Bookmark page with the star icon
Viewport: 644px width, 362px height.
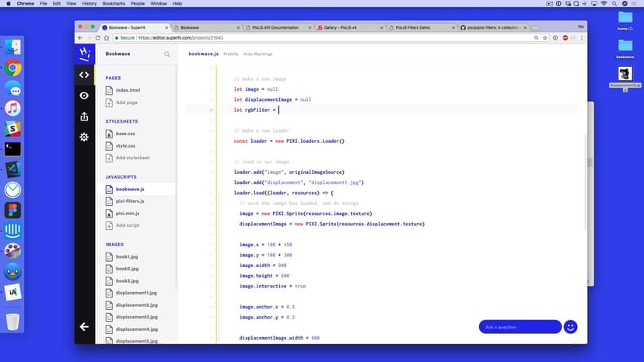(x=544, y=37)
